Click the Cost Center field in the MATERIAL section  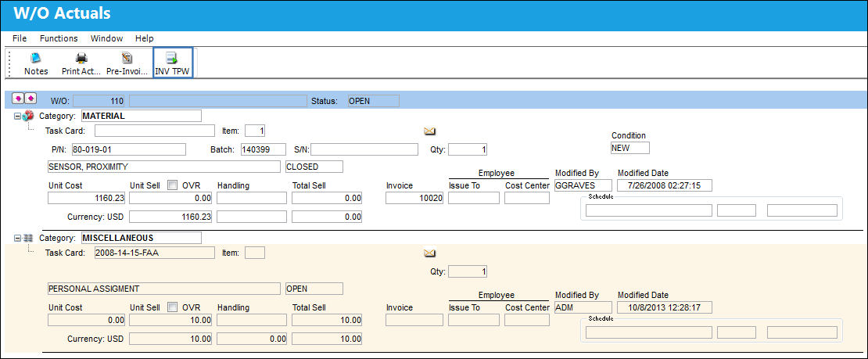[526, 198]
